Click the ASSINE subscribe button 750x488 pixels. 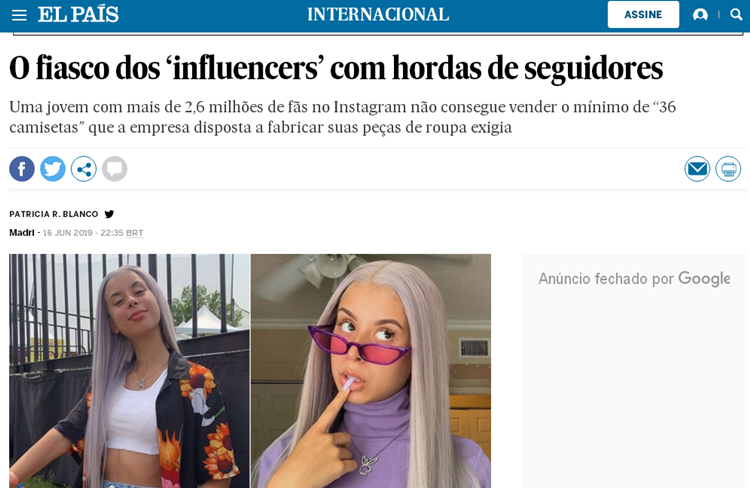coord(643,14)
